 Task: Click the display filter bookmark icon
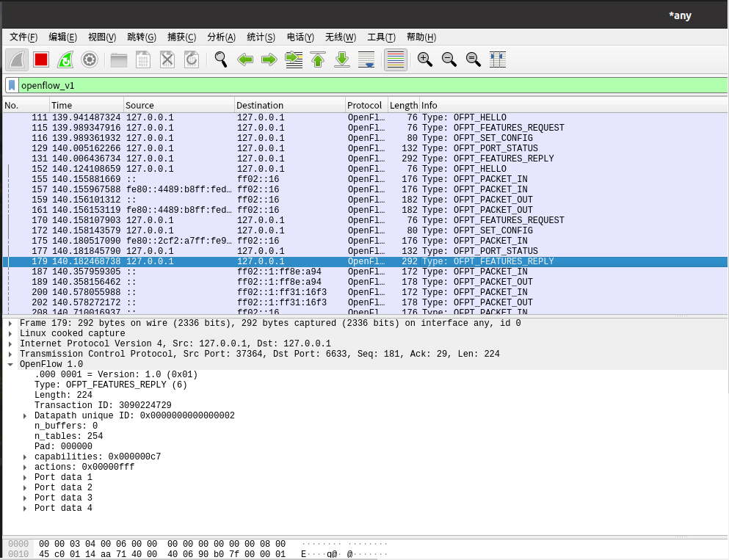click(12, 85)
